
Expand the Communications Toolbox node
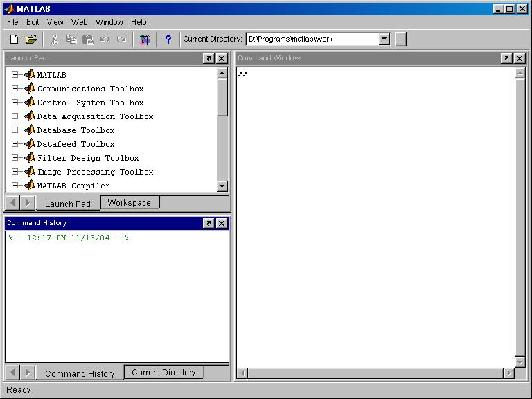tap(15, 88)
